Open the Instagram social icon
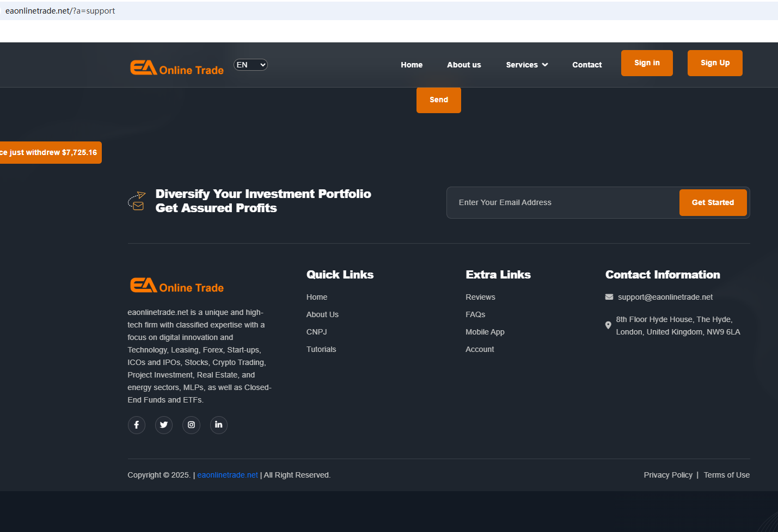The image size is (778, 532). 191,425
